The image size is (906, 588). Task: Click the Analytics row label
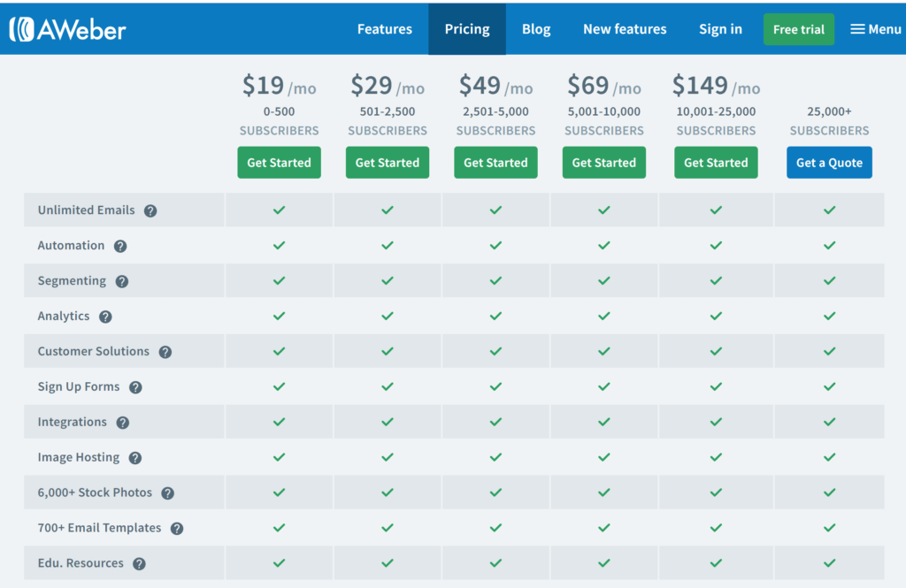pyautogui.click(x=64, y=316)
